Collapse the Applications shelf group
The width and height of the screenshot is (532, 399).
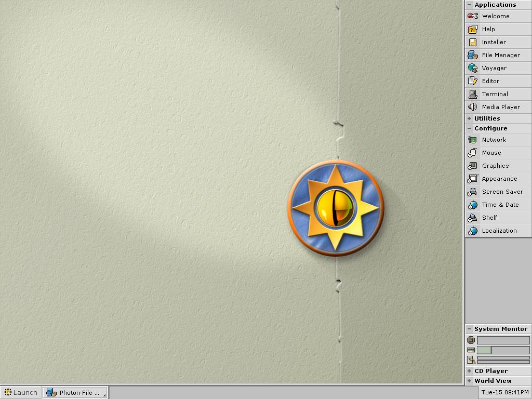tap(469, 5)
